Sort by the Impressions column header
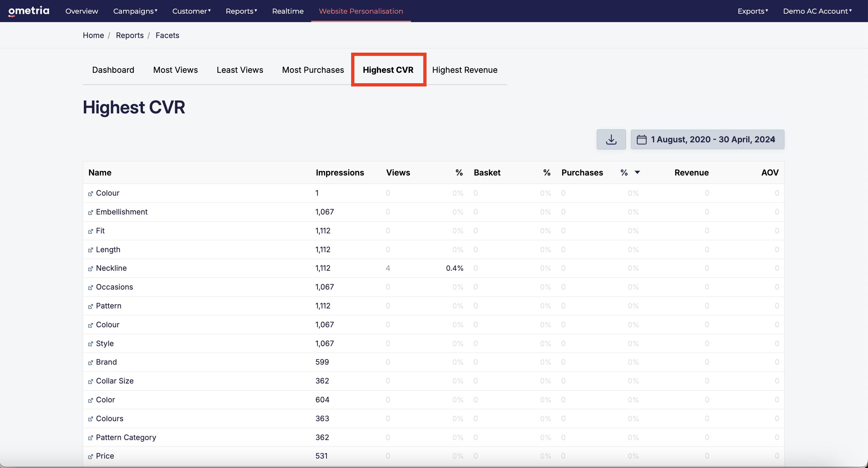 340,173
